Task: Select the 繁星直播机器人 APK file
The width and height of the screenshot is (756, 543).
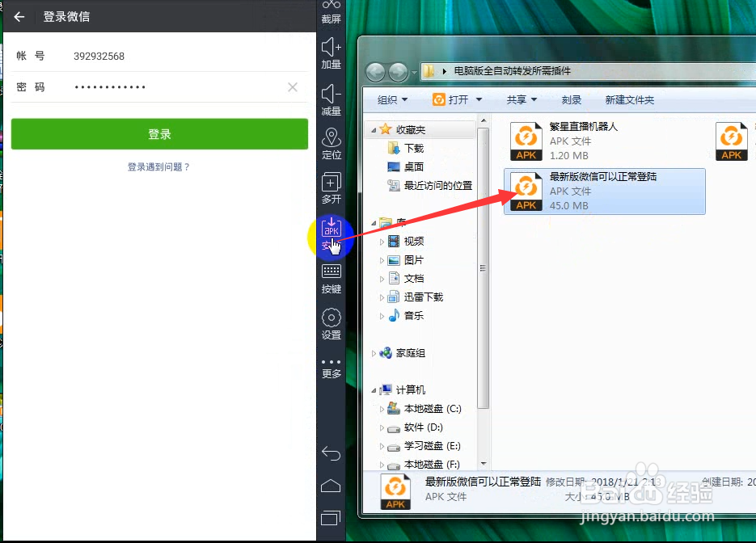Action: pos(604,141)
